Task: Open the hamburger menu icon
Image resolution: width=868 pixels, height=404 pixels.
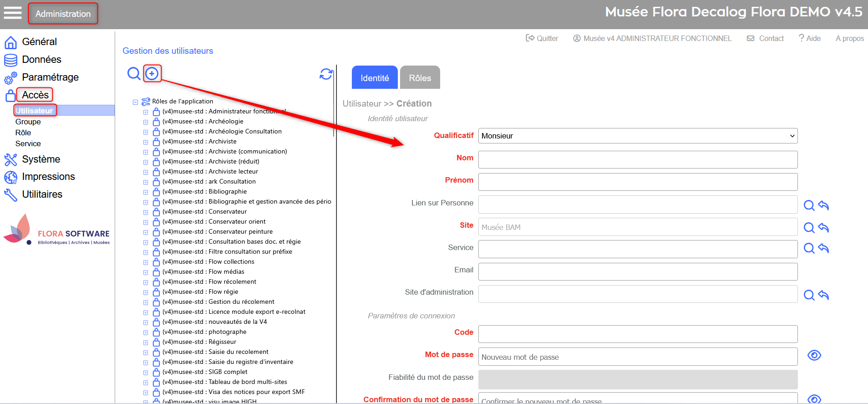Action: pyautogui.click(x=13, y=13)
